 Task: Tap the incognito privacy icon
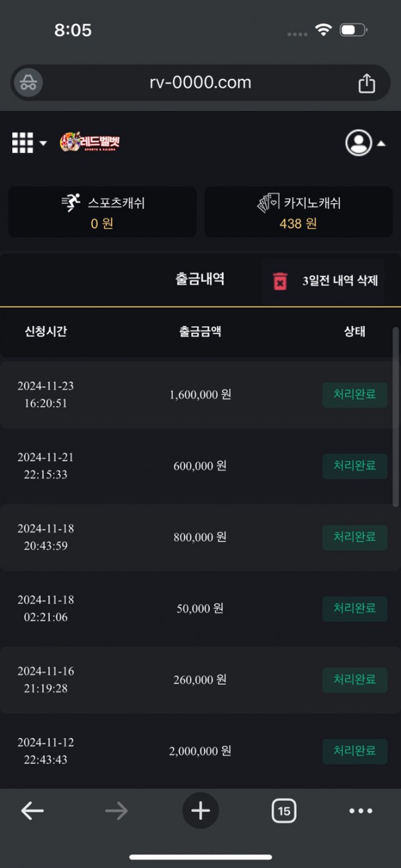pos(28,83)
